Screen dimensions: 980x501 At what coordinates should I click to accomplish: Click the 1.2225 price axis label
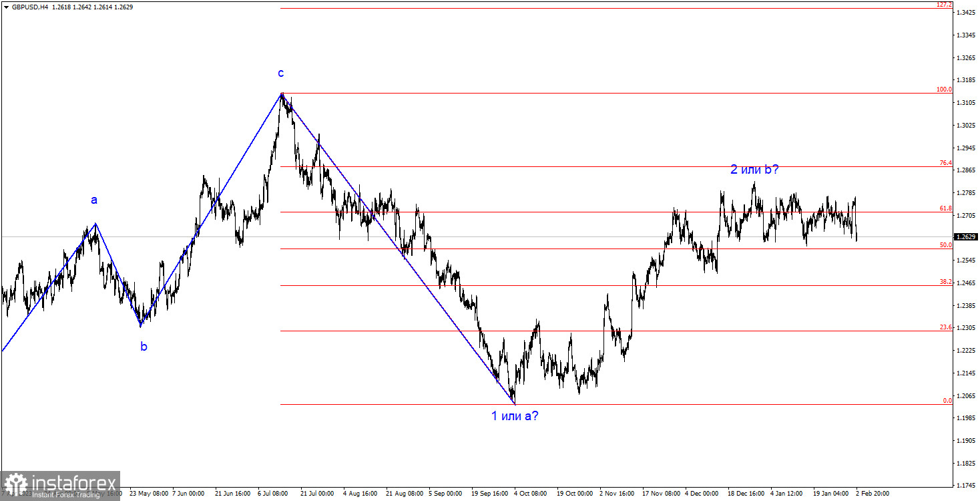[965, 351]
